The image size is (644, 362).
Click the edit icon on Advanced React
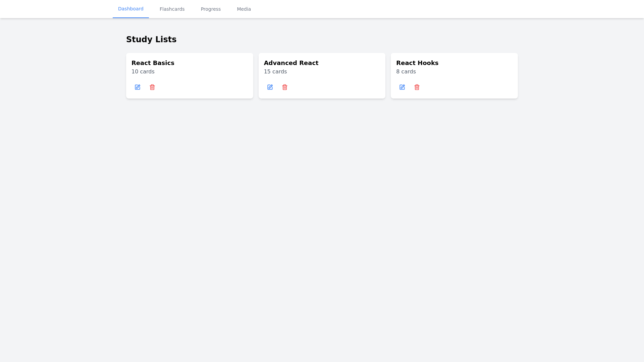[x=270, y=87]
